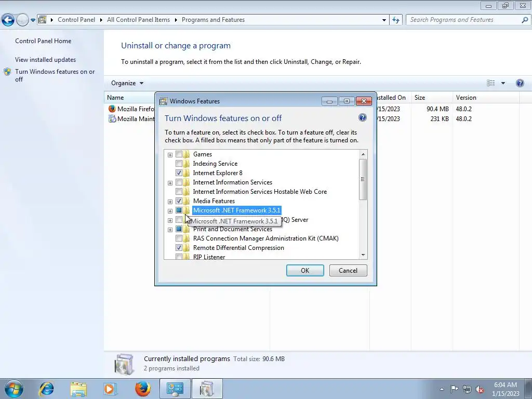Click the refresh button next to address bar
Screen dimensions: 532x399
pyautogui.click(x=395, y=20)
